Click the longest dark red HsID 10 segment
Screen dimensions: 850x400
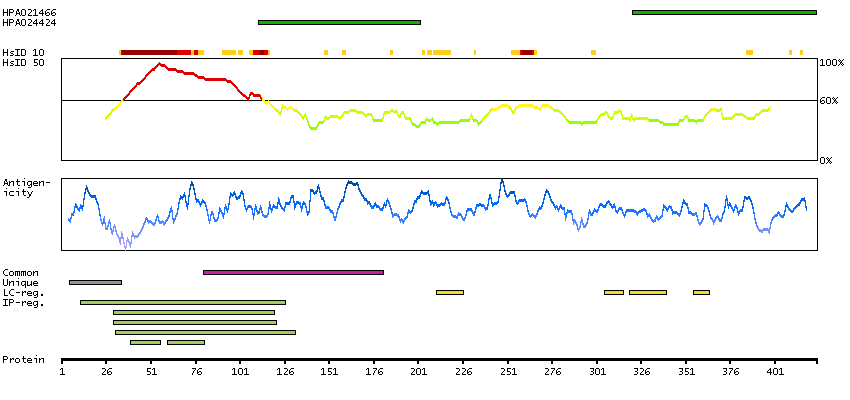(x=149, y=51)
